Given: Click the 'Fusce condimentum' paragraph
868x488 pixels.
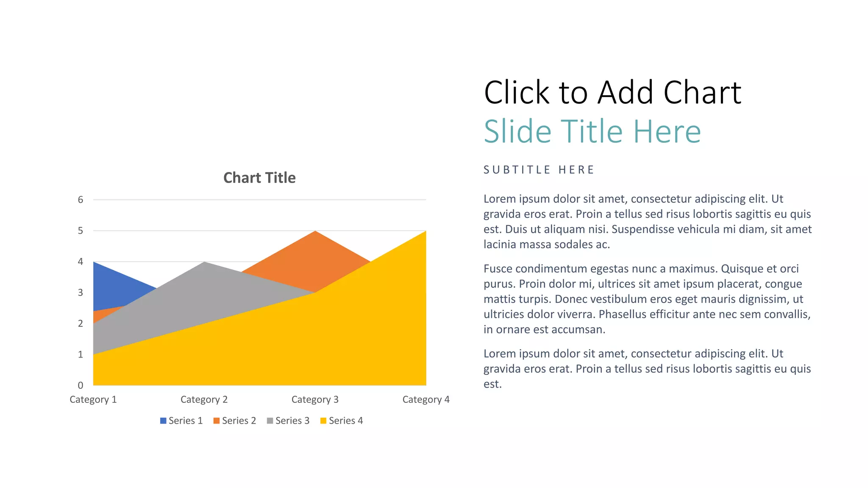Looking at the screenshot, I should [647, 299].
